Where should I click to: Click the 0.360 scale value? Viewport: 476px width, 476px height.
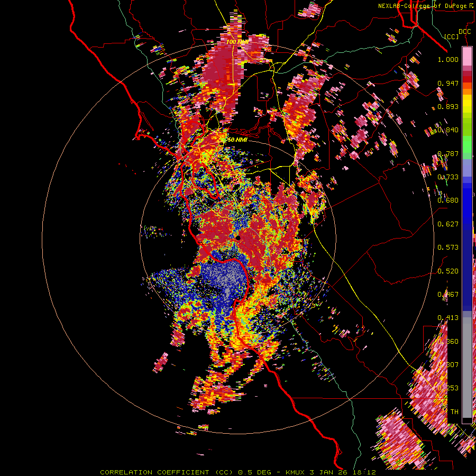tap(448, 342)
